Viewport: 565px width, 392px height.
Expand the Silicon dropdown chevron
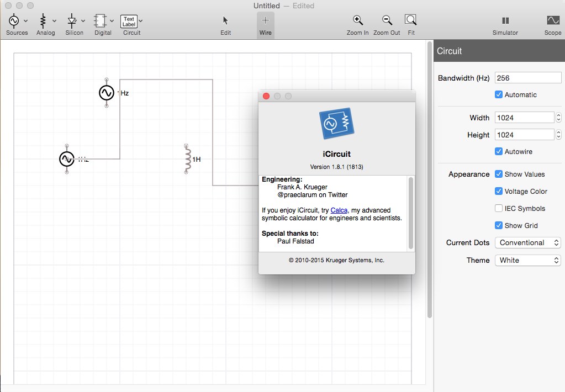coord(83,21)
